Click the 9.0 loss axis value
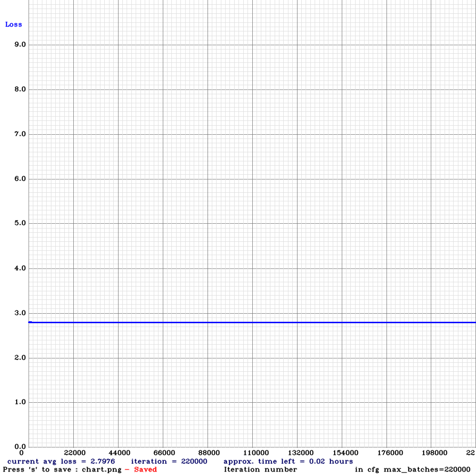The width and height of the screenshot is (476, 476). 20,45
